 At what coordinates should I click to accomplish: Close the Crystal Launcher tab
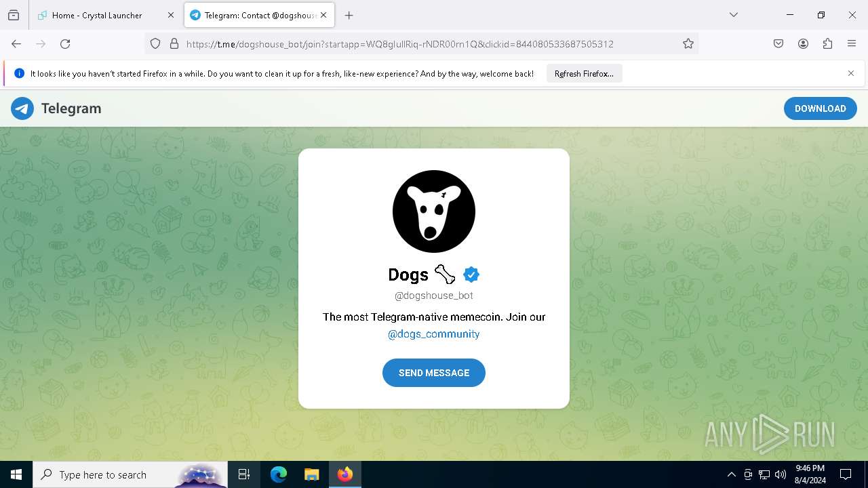pos(171,15)
